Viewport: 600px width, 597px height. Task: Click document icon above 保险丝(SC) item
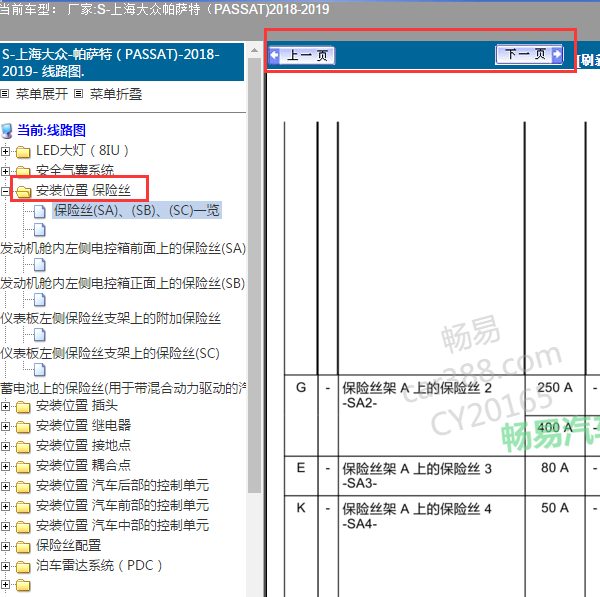click(x=40, y=335)
